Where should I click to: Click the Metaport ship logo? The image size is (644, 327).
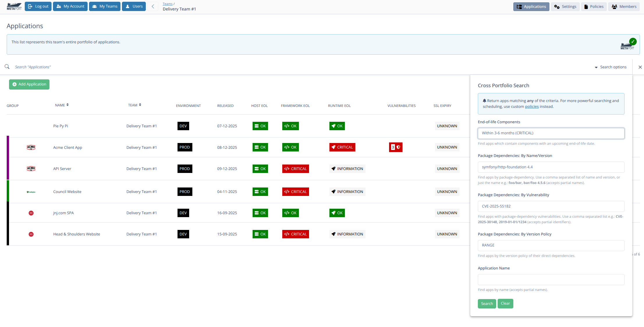point(14,6)
